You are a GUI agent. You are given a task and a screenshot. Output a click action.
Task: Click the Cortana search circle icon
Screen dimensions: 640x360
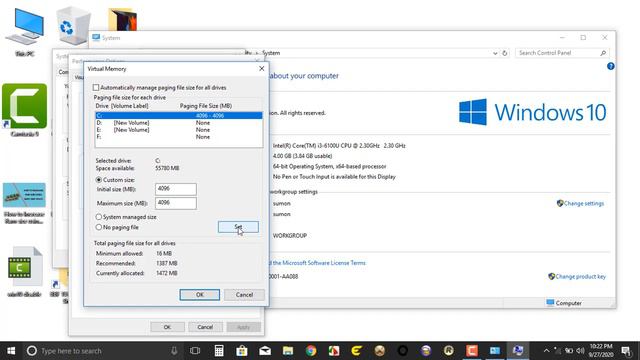[x=32, y=351]
